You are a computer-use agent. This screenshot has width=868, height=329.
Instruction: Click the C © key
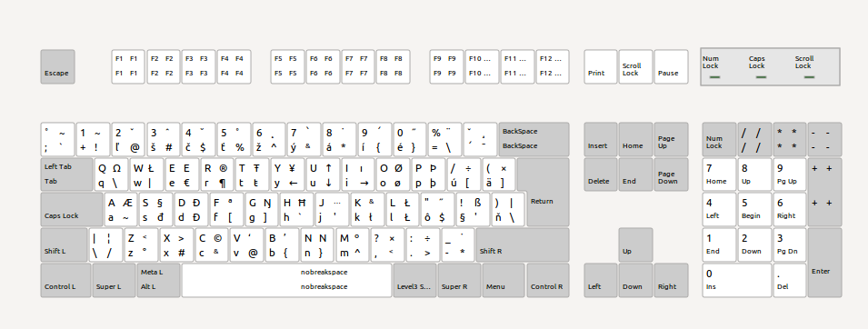tap(212, 244)
